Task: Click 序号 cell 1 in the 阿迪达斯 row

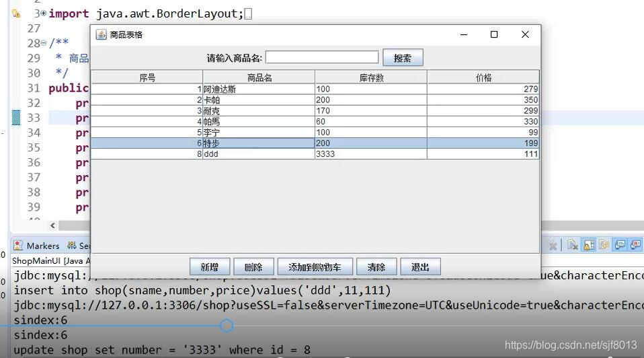Action: [x=147, y=89]
